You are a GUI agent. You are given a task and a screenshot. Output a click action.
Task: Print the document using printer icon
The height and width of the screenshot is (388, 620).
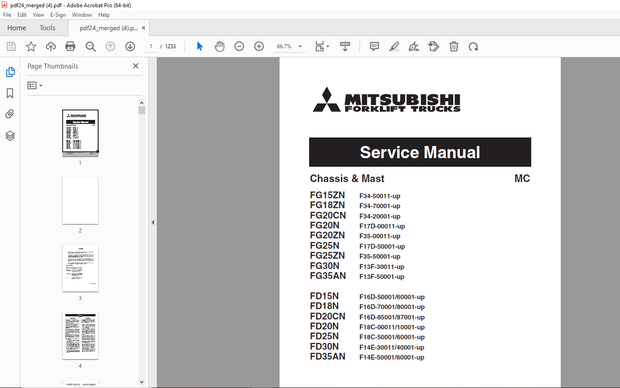tap(70, 47)
